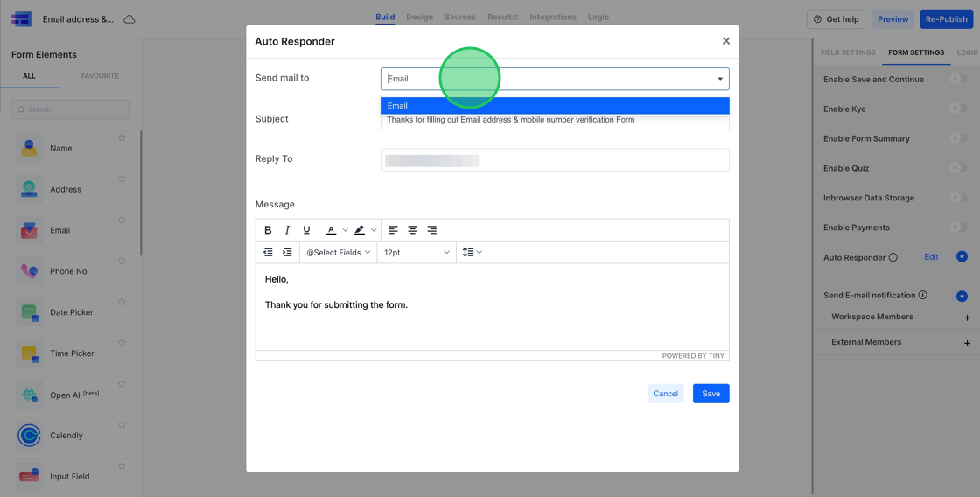This screenshot has height=497, width=980.
Task: Decrease indent in message editor
Action: click(268, 253)
